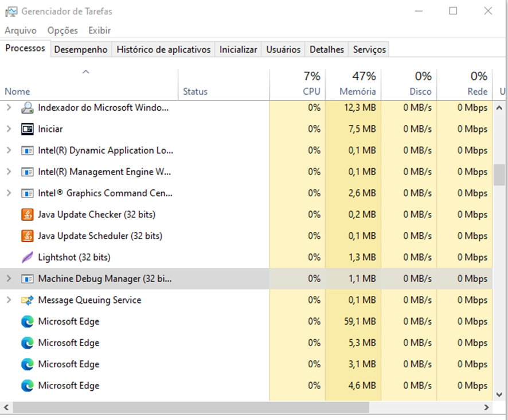The height and width of the screenshot is (420, 508).
Task: Click the horizontal scrollbar right arrow
Action: 486,407
